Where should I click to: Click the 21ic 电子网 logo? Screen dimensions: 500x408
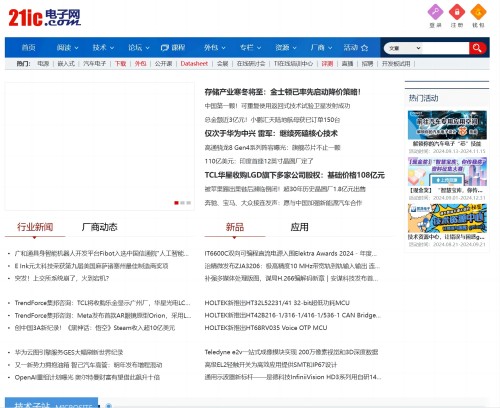(44, 18)
